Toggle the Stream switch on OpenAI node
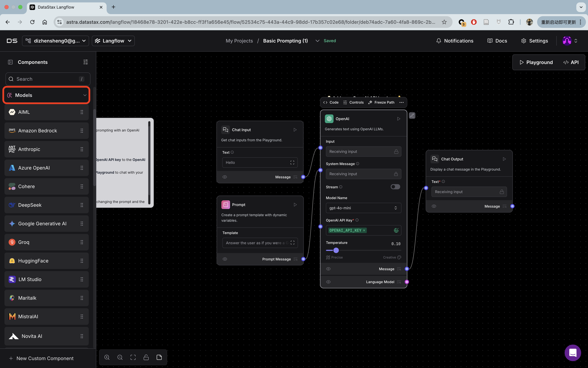Screen dimensions: 588x368 (395, 187)
